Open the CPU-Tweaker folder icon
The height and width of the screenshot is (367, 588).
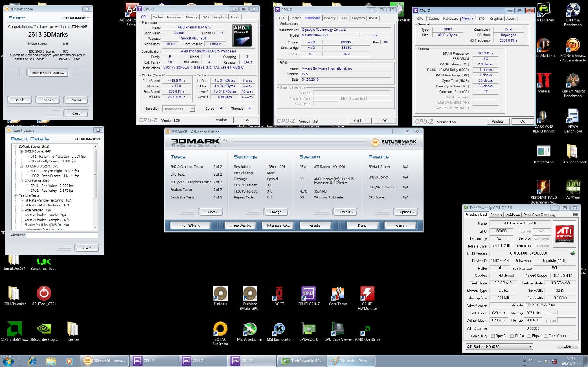[15, 296]
